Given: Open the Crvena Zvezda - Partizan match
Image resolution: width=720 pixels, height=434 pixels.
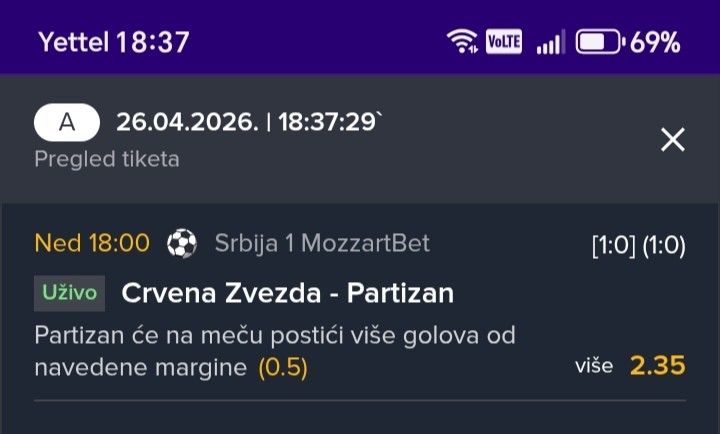Looking at the screenshot, I should pyautogui.click(x=287, y=293).
